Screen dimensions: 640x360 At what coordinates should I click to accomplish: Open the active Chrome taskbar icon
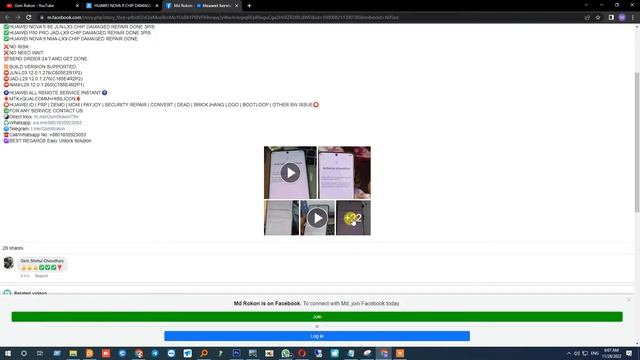click(x=384, y=353)
